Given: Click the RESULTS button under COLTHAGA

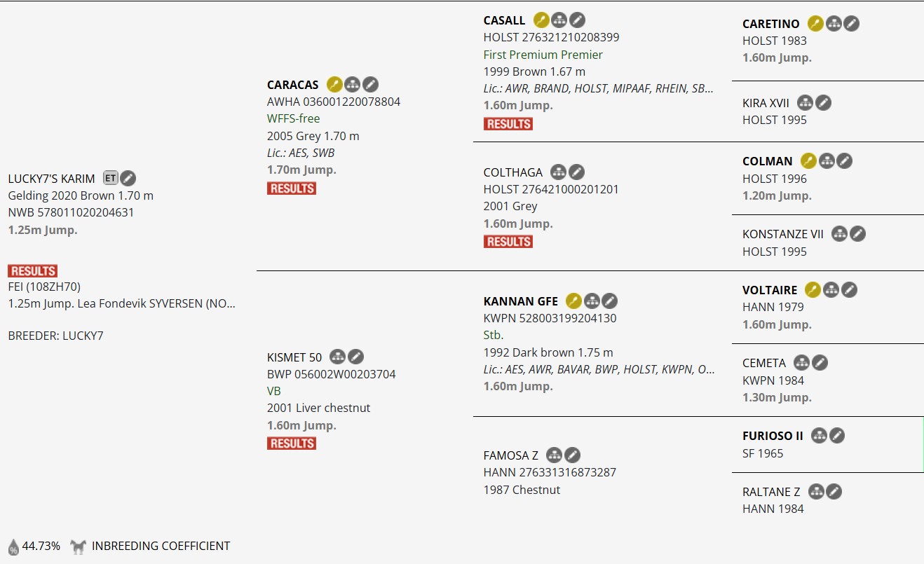Looking at the screenshot, I should 508,242.
